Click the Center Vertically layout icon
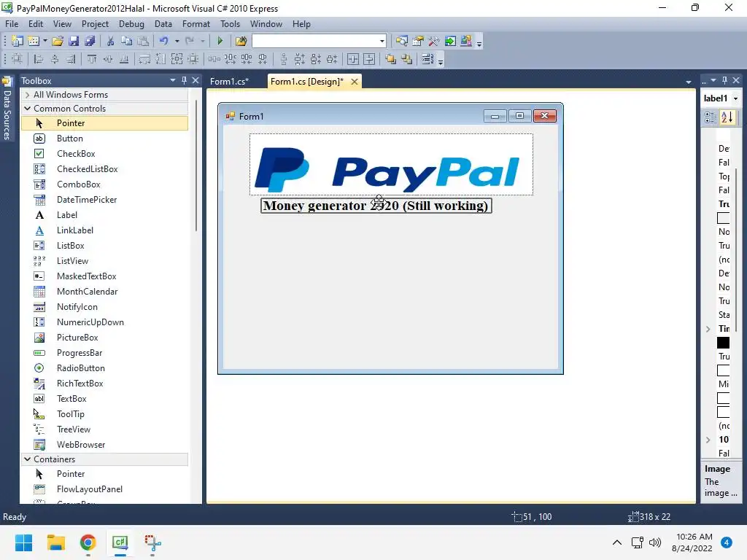Viewport: 747px width, 560px height. coord(369,59)
